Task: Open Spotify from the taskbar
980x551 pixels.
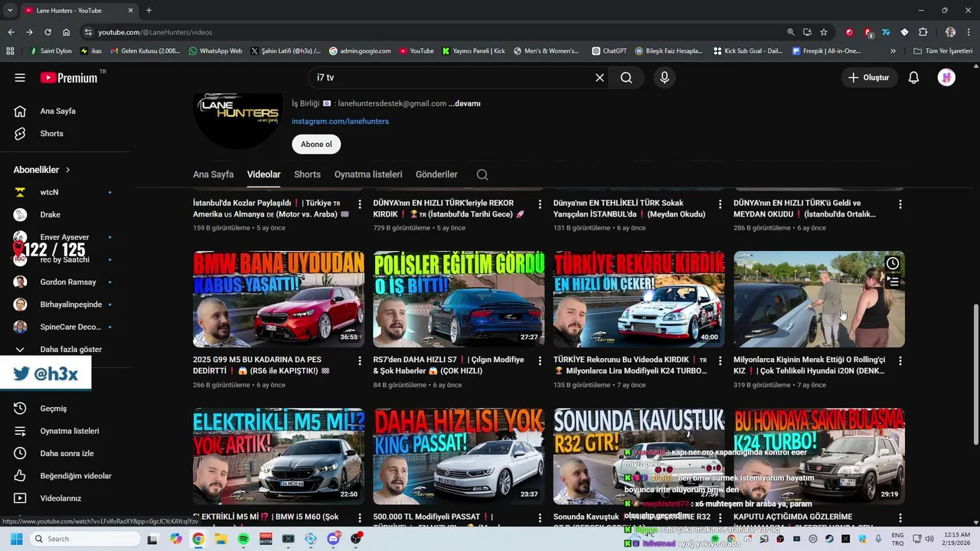Action: (x=243, y=539)
